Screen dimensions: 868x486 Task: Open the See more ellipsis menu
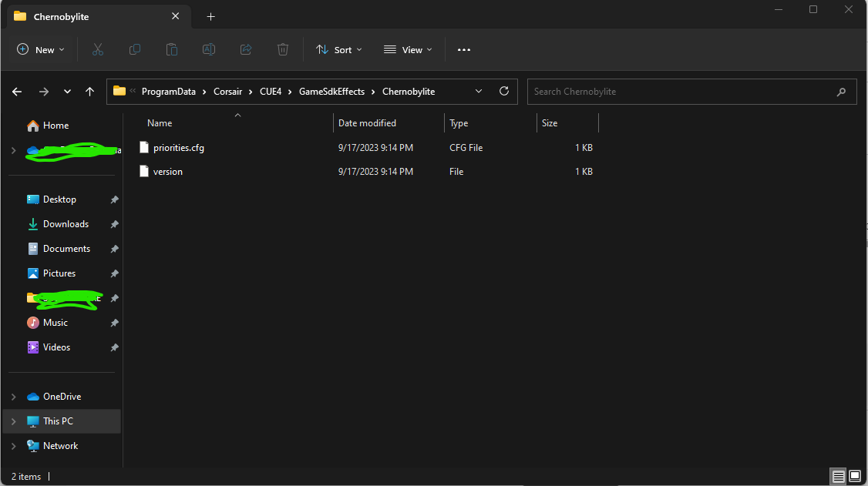(x=464, y=50)
